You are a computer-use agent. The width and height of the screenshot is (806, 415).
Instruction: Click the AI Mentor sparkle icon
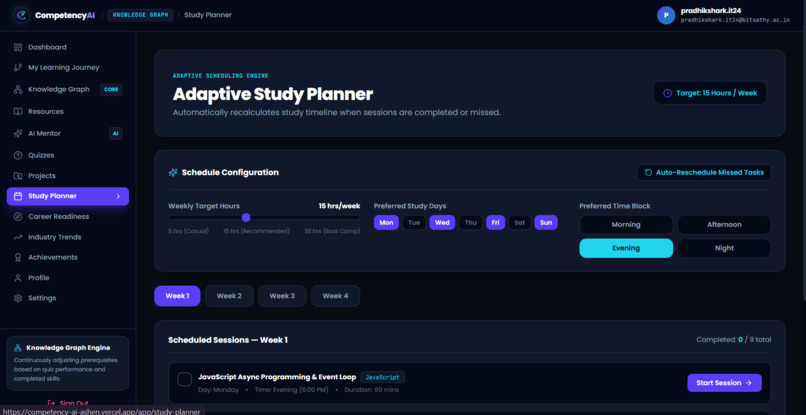click(x=18, y=134)
